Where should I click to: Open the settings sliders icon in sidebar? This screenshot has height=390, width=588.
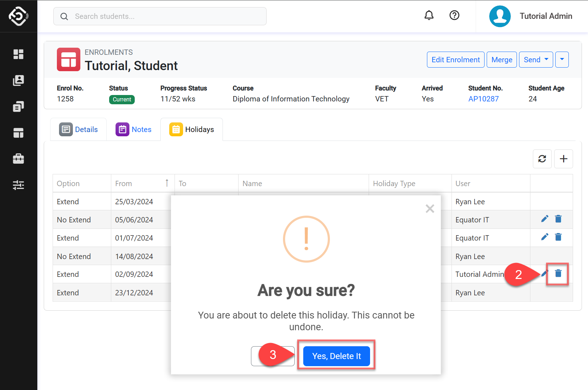point(18,185)
